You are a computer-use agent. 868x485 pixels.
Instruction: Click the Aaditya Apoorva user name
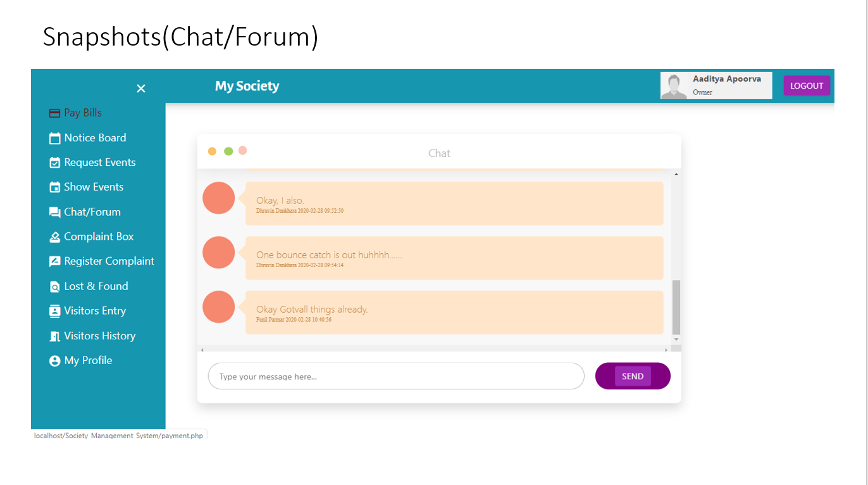point(727,79)
